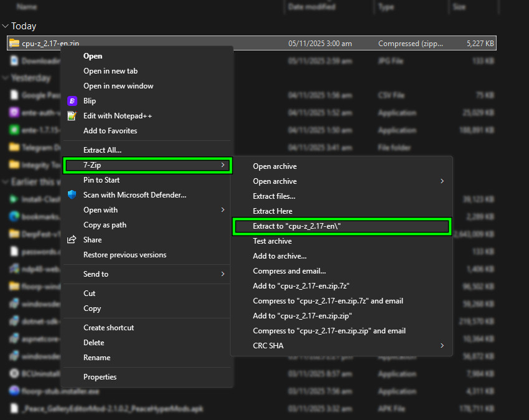The image size is (529, 420).
Task: Click the Notepad++ icon beside Edit entry
Action: tap(72, 116)
